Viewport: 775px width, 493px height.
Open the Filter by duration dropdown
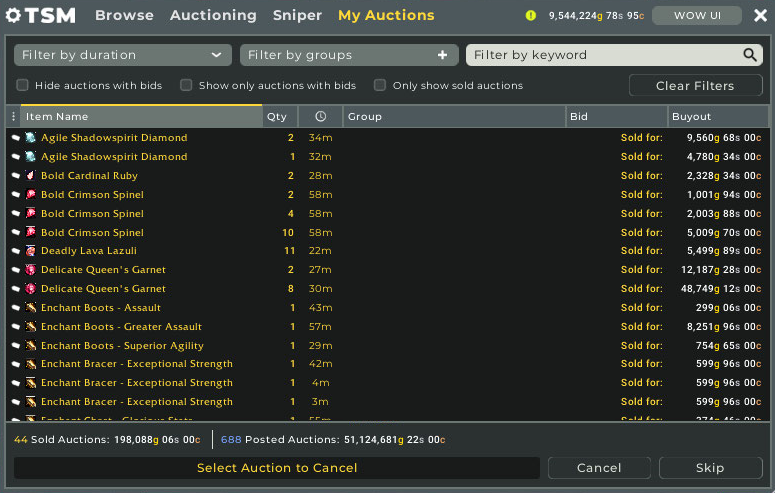point(123,55)
